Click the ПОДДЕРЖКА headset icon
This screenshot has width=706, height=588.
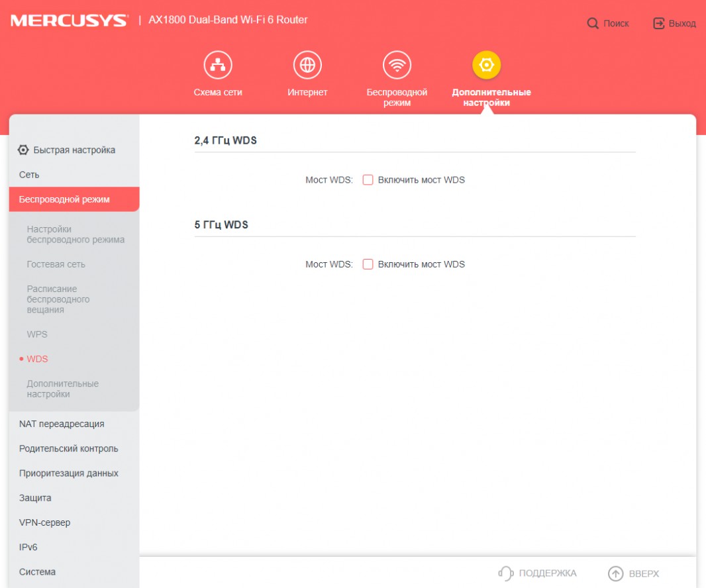point(506,573)
